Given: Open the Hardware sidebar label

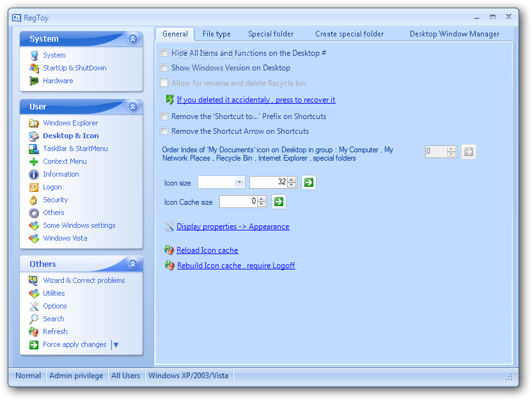Looking at the screenshot, I should point(58,81).
